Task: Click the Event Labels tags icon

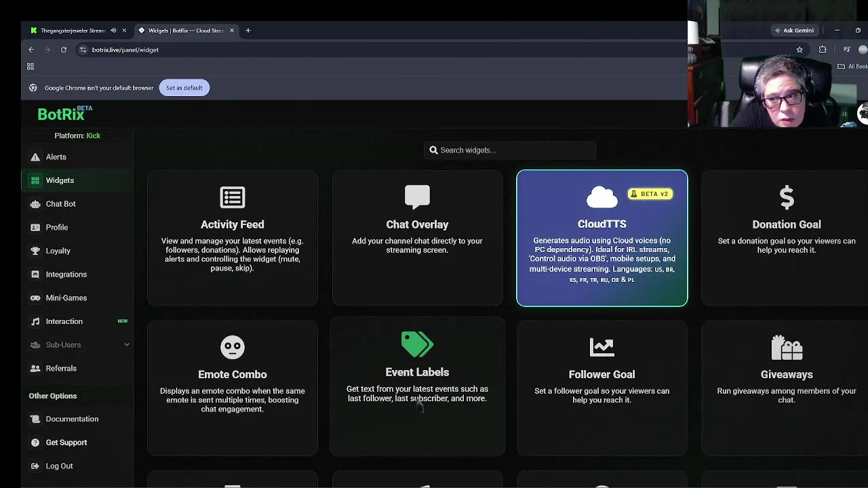Action: point(417,344)
